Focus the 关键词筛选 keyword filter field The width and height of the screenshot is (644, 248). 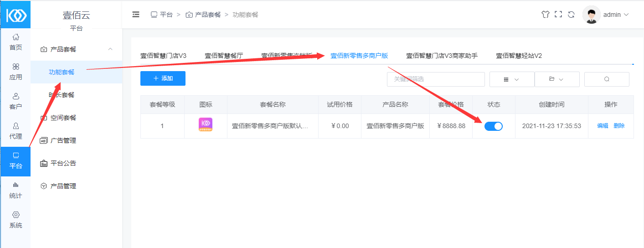pos(436,79)
